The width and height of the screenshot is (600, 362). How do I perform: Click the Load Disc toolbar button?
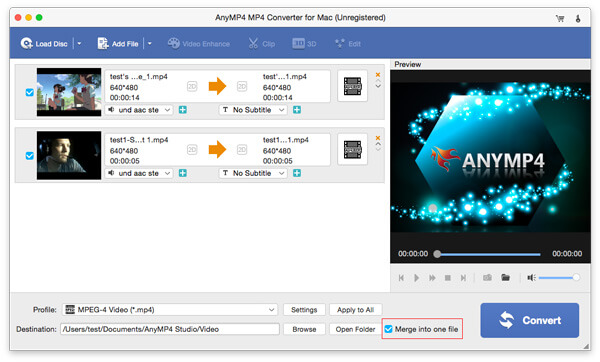coord(44,44)
